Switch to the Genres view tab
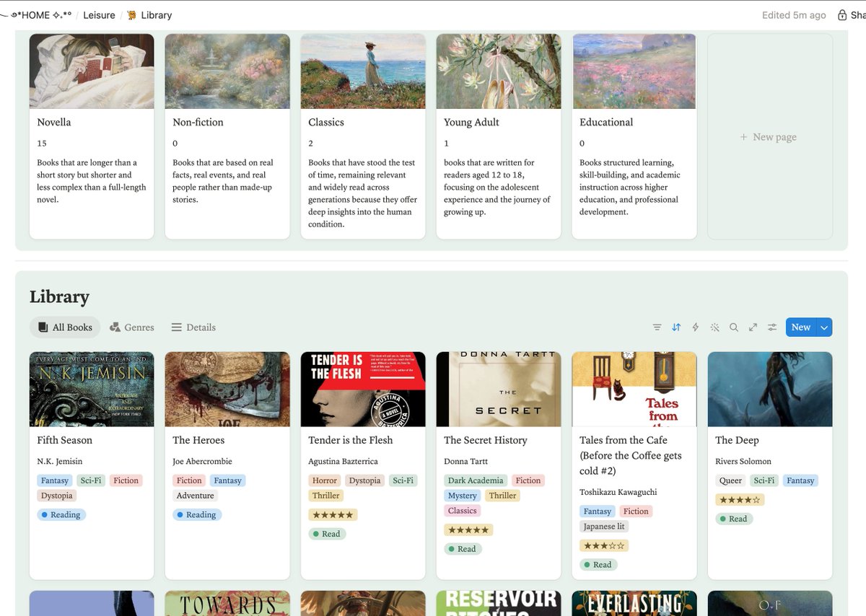This screenshot has width=866, height=616. click(x=132, y=327)
